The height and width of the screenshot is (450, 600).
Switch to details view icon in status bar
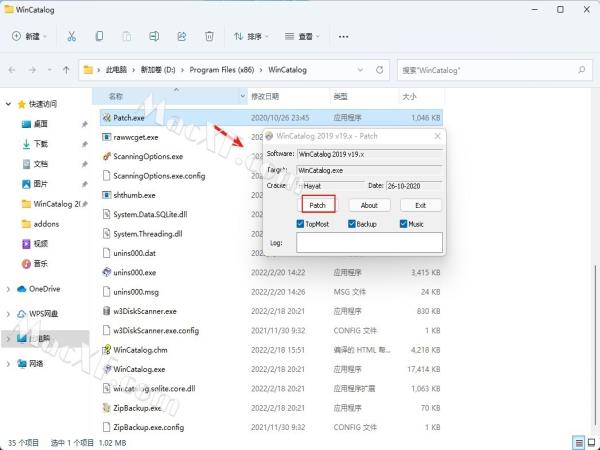pos(577,441)
